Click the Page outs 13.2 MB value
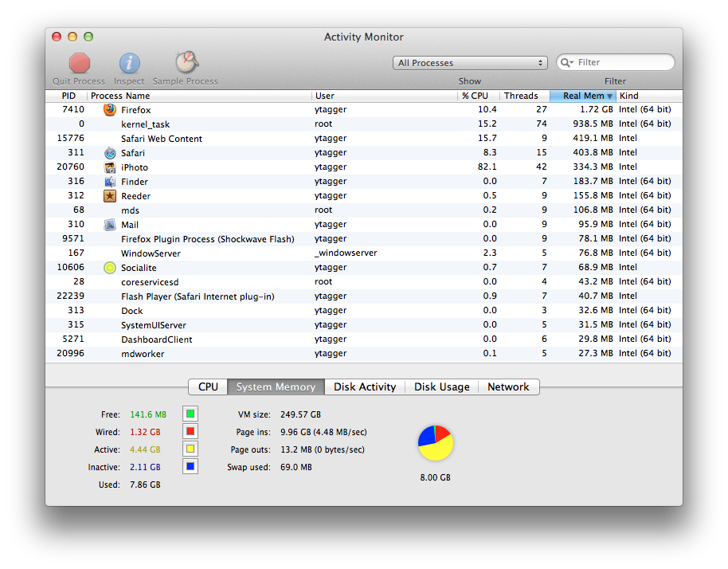 coord(323,449)
